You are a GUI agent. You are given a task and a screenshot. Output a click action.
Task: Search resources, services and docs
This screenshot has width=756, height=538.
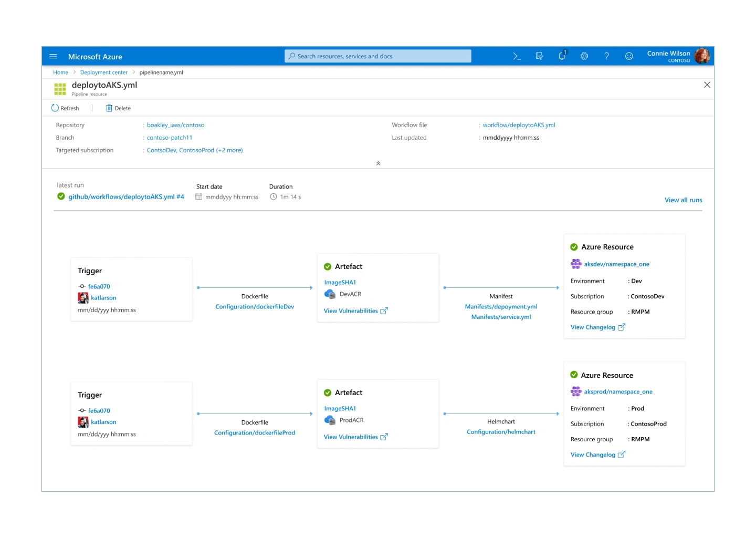pos(378,56)
